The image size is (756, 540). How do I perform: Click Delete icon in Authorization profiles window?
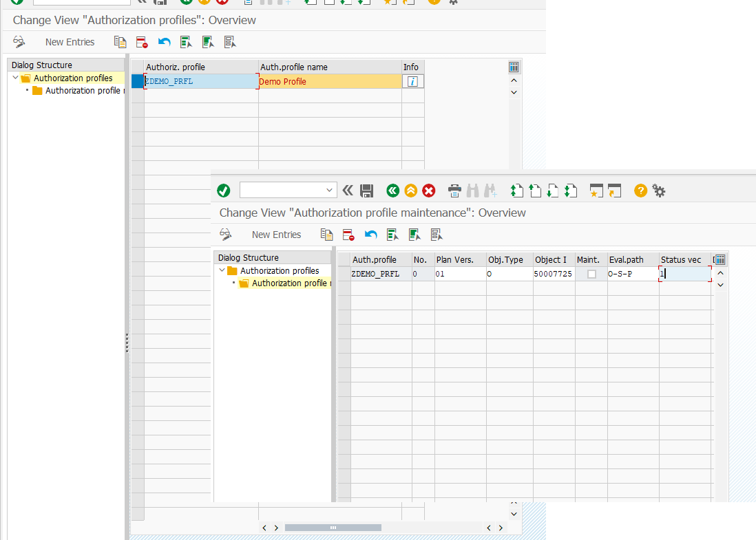(x=142, y=42)
